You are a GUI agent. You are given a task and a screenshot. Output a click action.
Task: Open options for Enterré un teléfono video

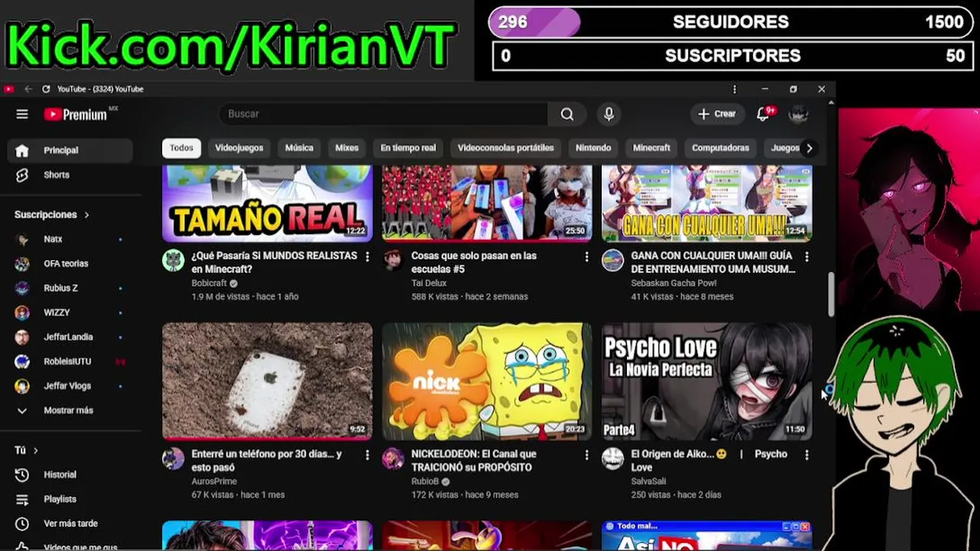click(367, 455)
